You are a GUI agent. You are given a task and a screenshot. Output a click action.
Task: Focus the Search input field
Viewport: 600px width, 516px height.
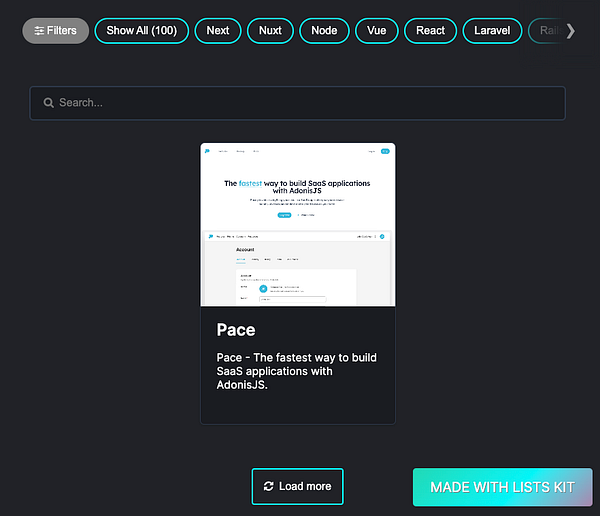(297, 103)
